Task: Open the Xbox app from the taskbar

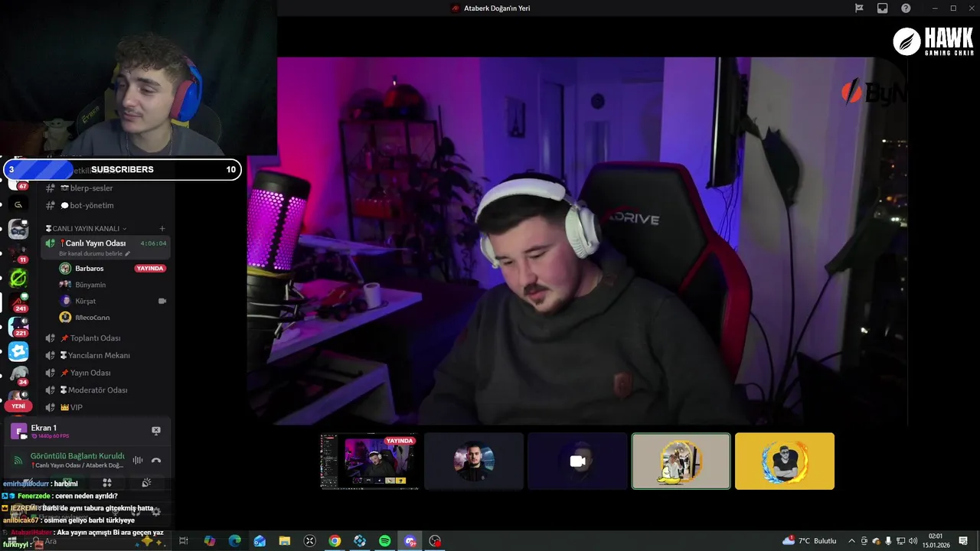Action: [309, 541]
